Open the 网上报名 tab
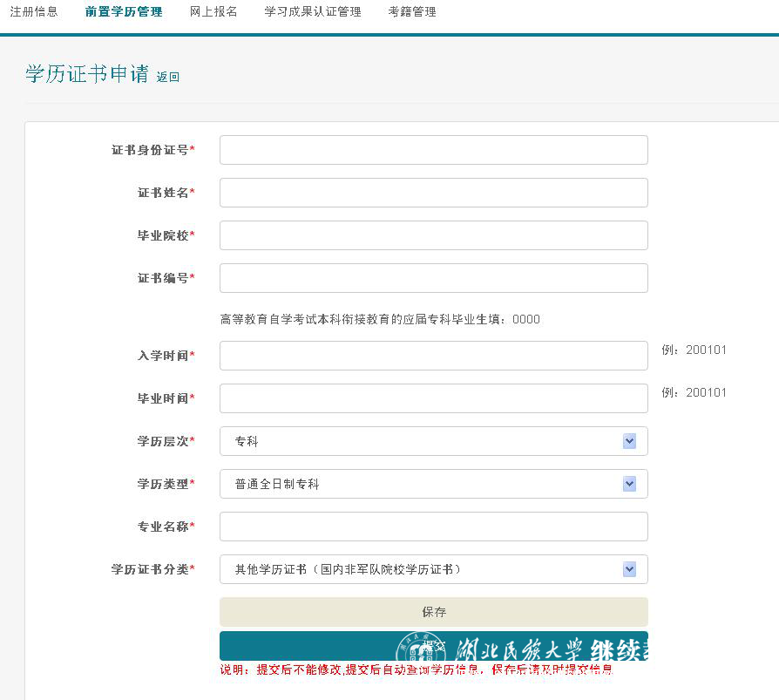Image resolution: width=779 pixels, height=700 pixels. (x=213, y=12)
